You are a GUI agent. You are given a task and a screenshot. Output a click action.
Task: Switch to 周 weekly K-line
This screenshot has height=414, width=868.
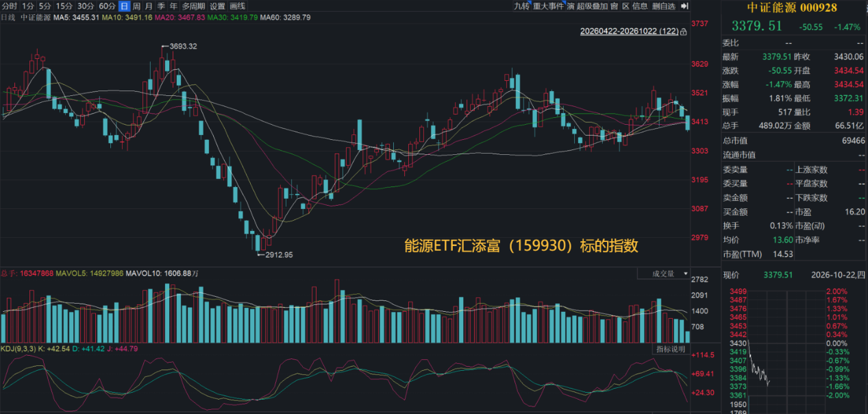click(136, 6)
